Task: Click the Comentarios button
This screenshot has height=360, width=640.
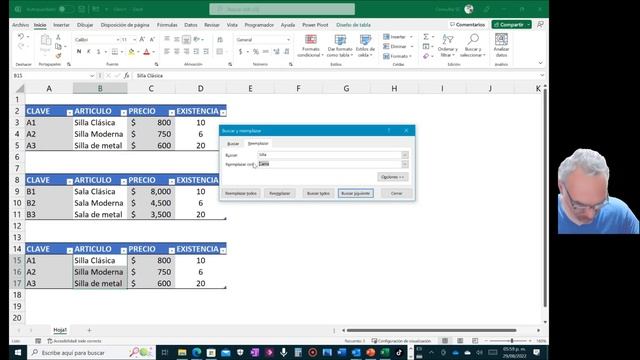Action: (x=467, y=24)
